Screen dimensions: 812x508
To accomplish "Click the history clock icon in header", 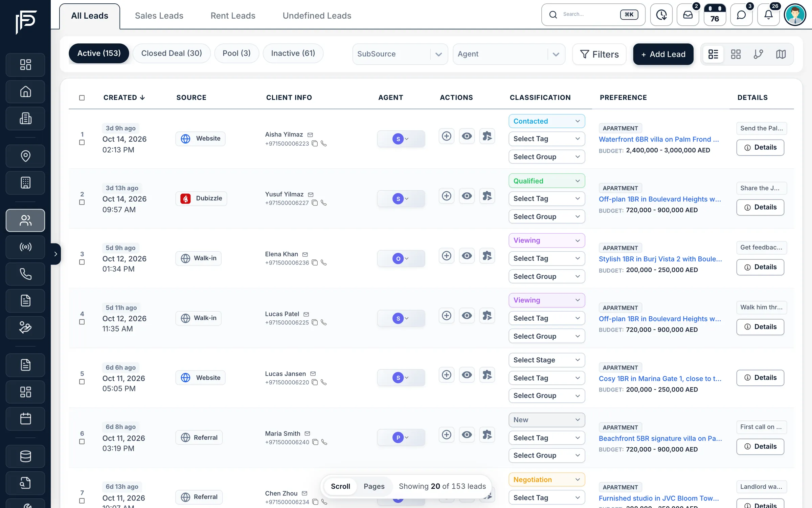I will coord(661,15).
